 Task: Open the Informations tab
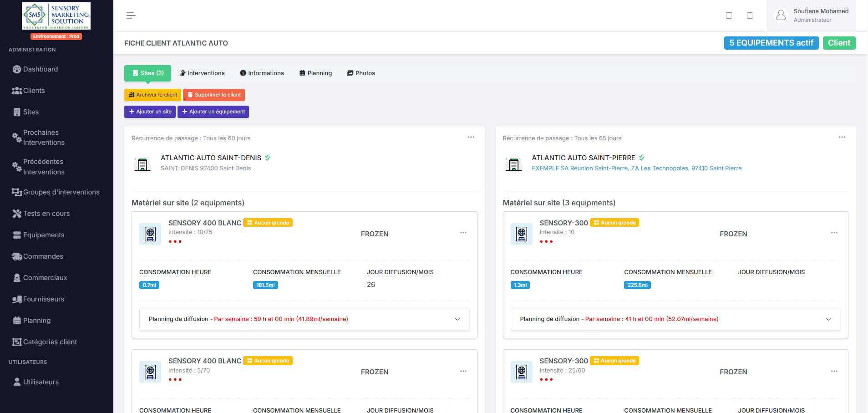[262, 73]
